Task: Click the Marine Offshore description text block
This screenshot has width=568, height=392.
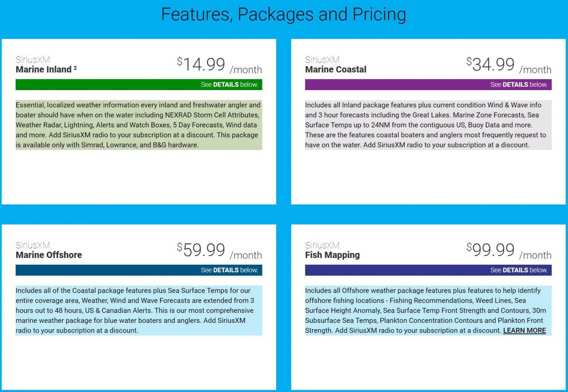Action: pyautogui.click(x=139, y=310)
